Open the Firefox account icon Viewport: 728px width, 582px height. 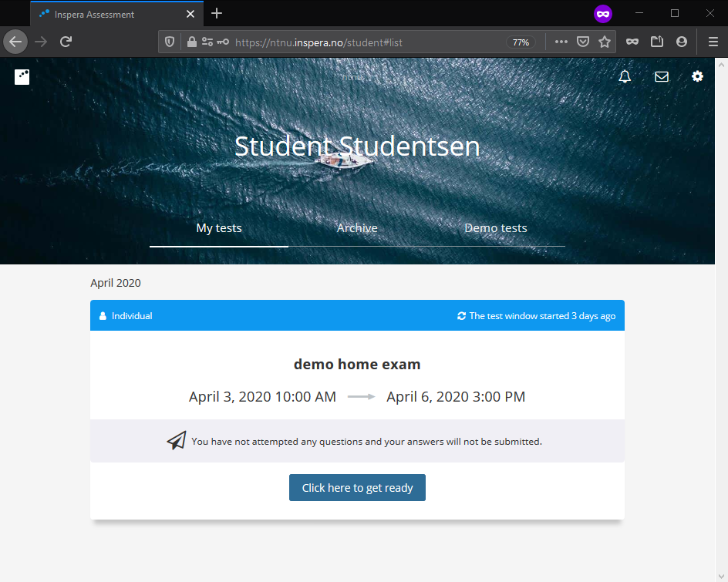click(x=682, y=42)
